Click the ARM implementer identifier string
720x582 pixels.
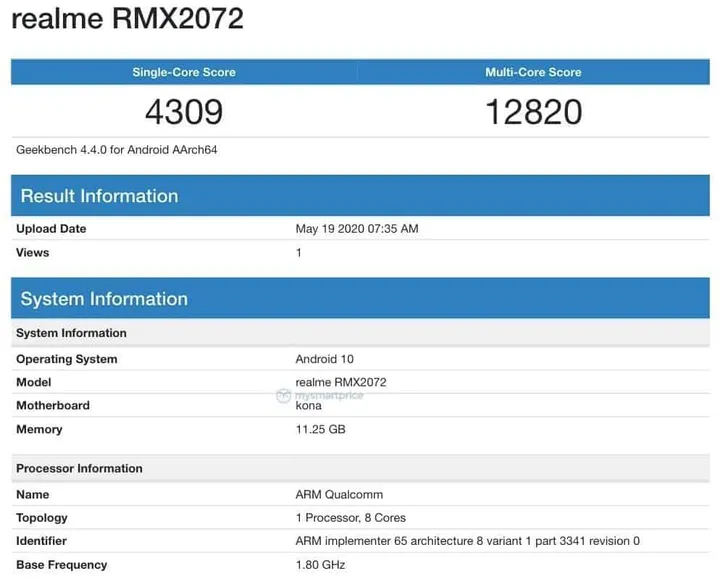467,541
